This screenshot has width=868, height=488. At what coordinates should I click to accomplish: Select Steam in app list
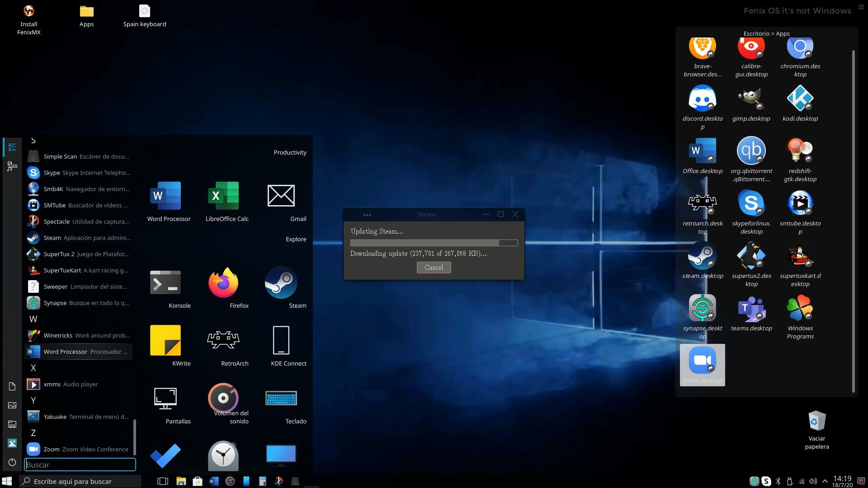pos(78,238)
